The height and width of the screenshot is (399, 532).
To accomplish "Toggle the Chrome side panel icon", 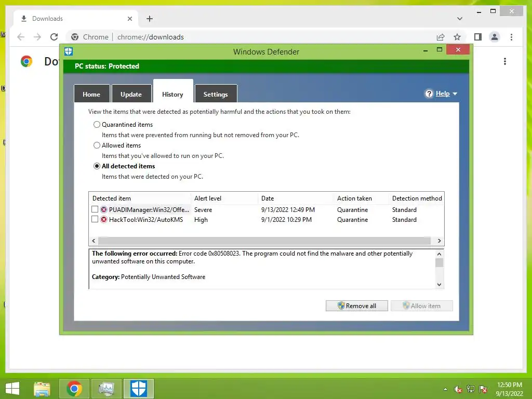I will click(x=478, y=37).
